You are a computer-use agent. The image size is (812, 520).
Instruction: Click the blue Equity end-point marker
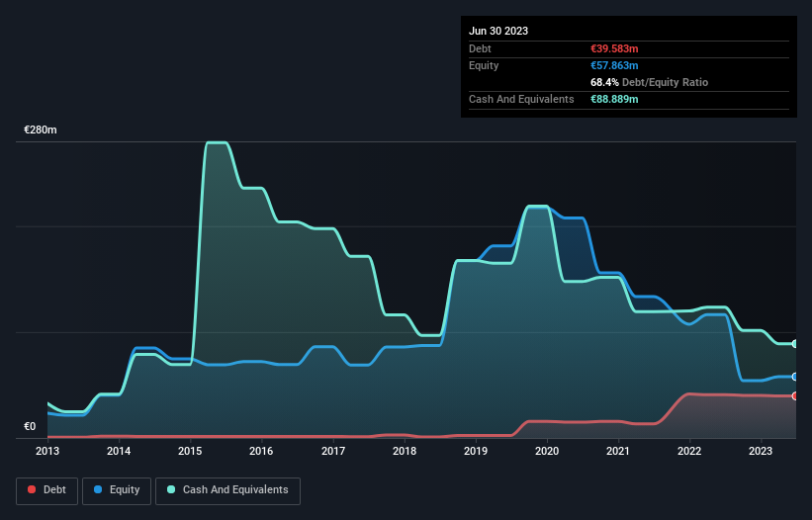pyautogui.click(x=794, y=377)
